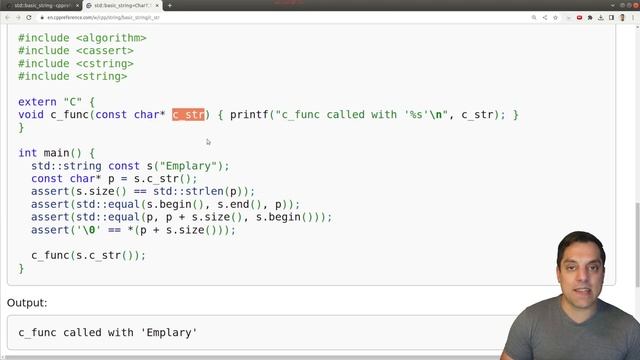Open the Chrome three-dot menu
Image resolution: width=640 pixels, height=360 pixels.
point(633,18)
